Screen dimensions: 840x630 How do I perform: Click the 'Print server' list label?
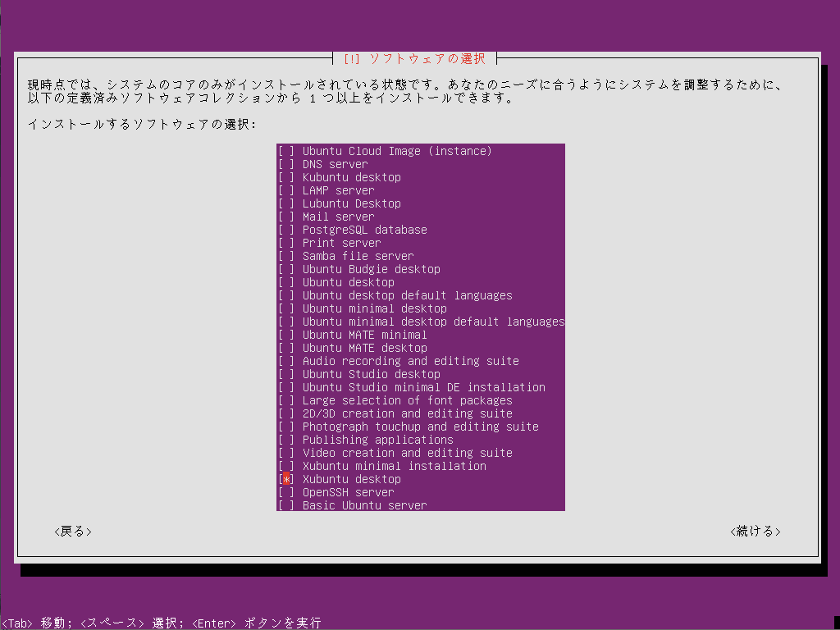342,243
